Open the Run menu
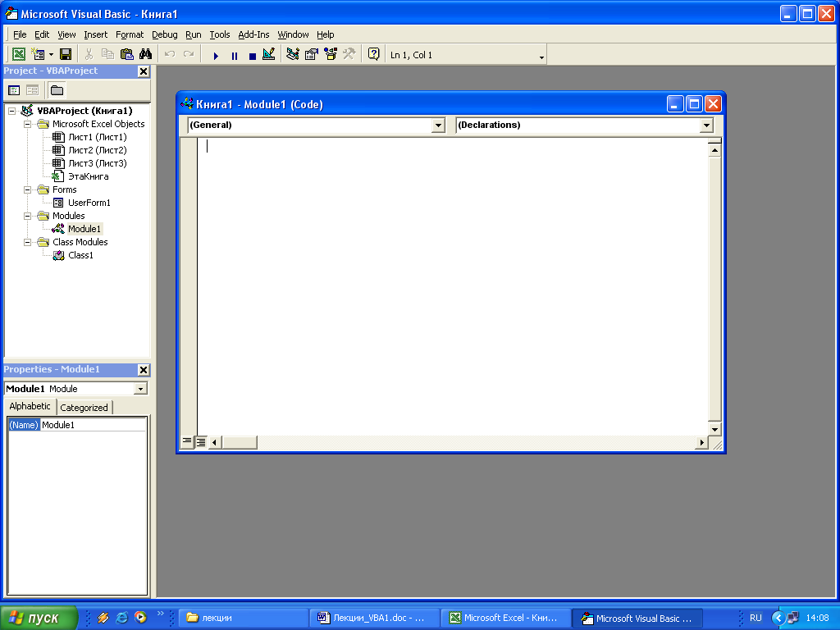The width and height of the screenshot is (840, 630). [194, 34]
